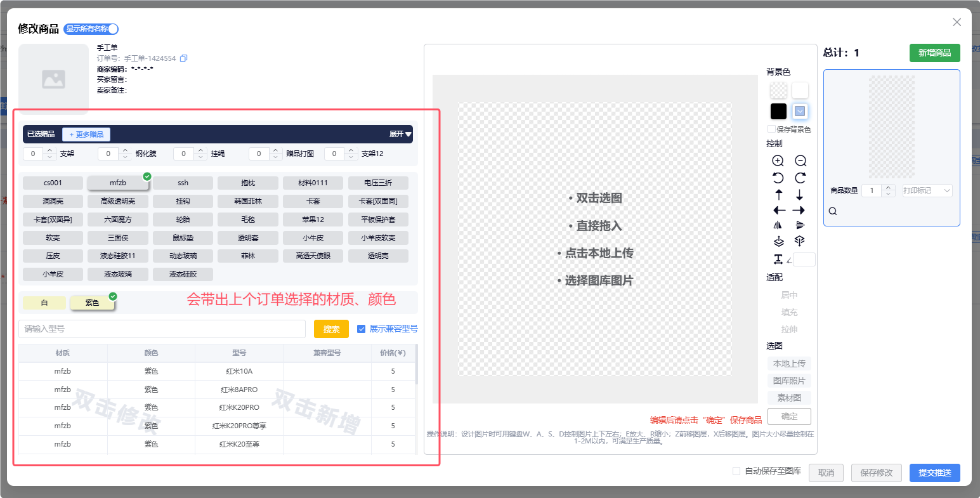
Task: Increase the 赠品打图 count
Action: (x=276, y=150)
